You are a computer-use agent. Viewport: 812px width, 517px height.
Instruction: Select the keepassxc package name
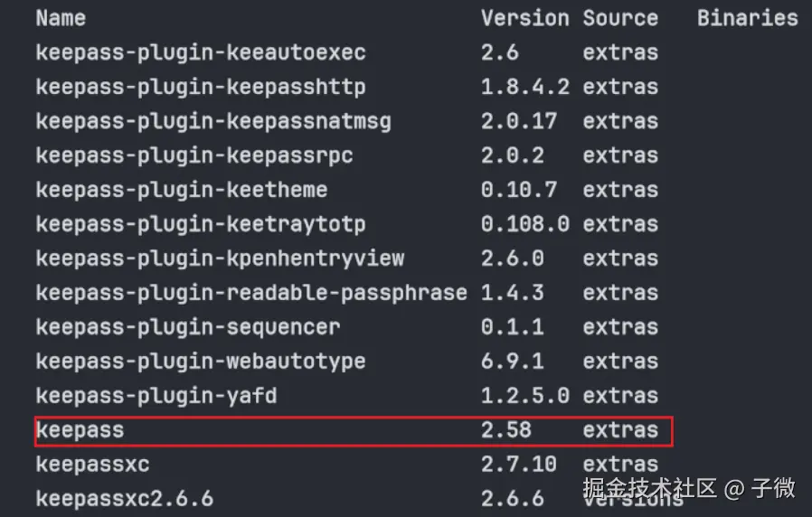point(92,465)
